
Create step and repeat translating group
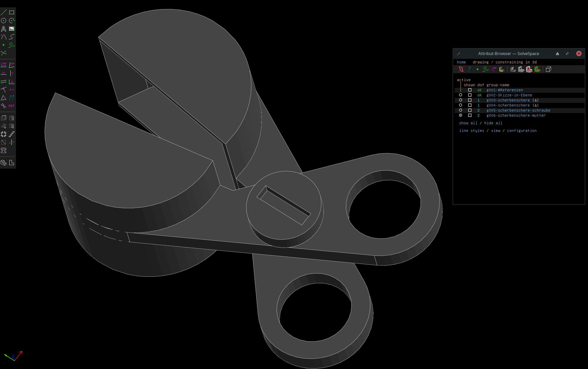pos(12,134)
